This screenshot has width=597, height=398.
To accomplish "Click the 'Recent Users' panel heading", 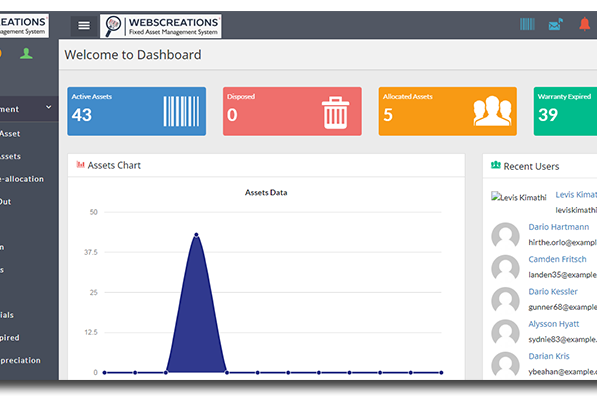I will pos(531,166).
